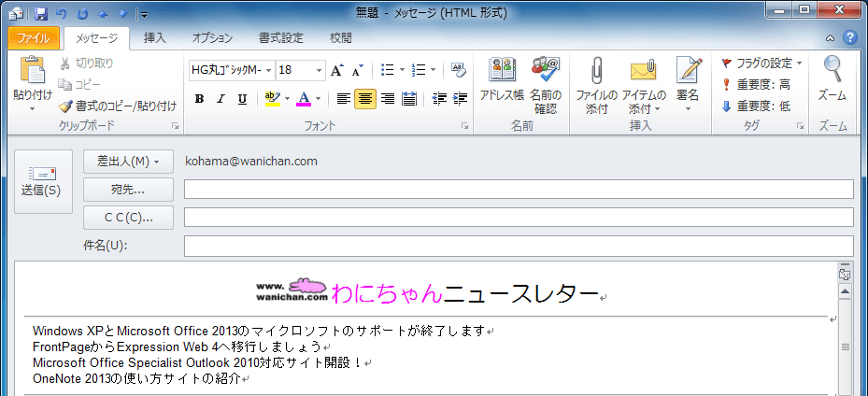Toggle distributed text alignment
The height and width of the screenshot is (396, 868).
[x=409, y=99]
